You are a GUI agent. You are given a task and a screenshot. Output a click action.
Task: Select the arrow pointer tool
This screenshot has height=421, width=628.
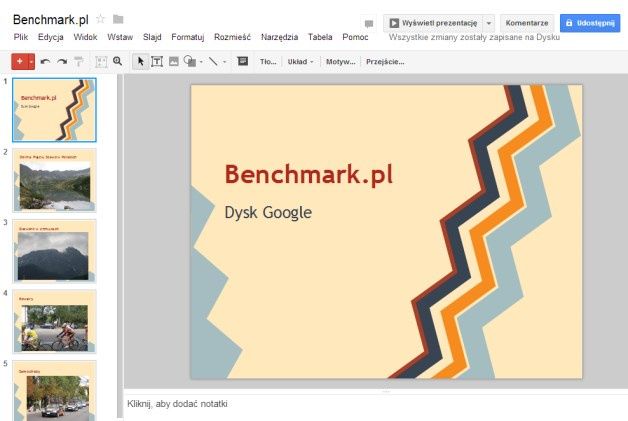point(141,61)
